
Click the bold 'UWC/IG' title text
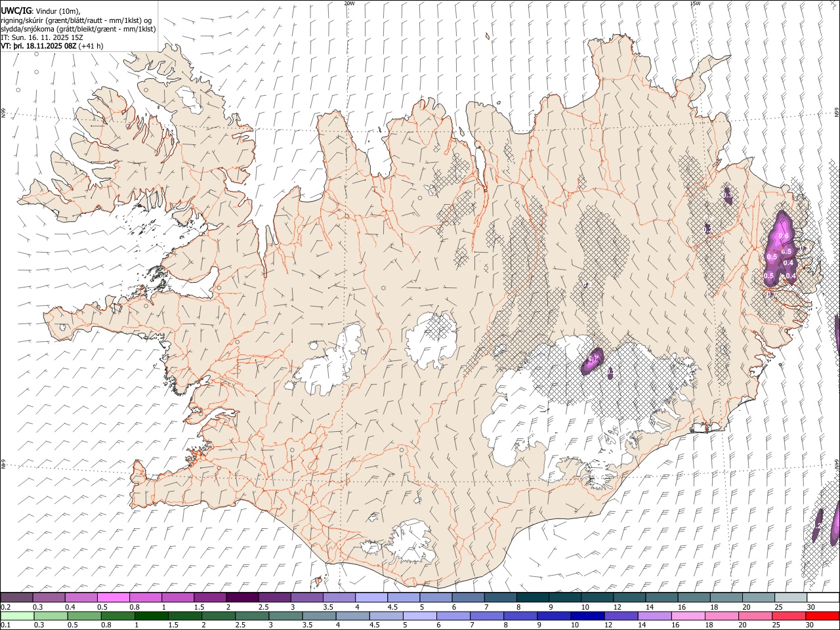click(15, 10)
